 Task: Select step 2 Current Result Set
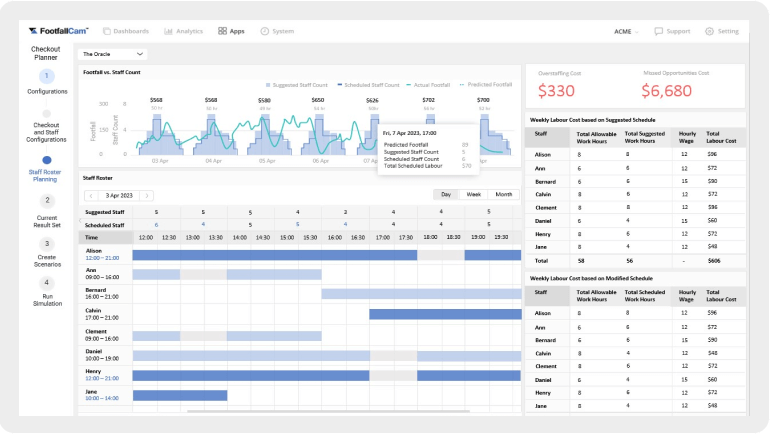point(47,200)
